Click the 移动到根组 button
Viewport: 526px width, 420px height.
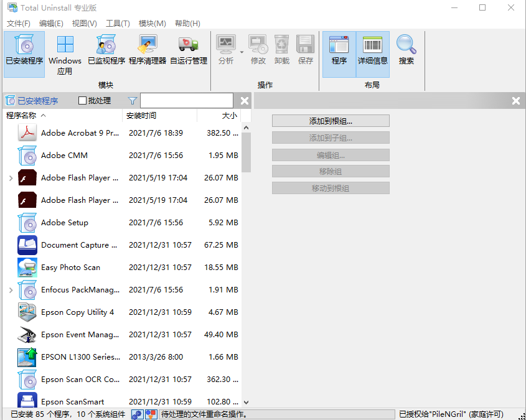(x=331, y=188)
